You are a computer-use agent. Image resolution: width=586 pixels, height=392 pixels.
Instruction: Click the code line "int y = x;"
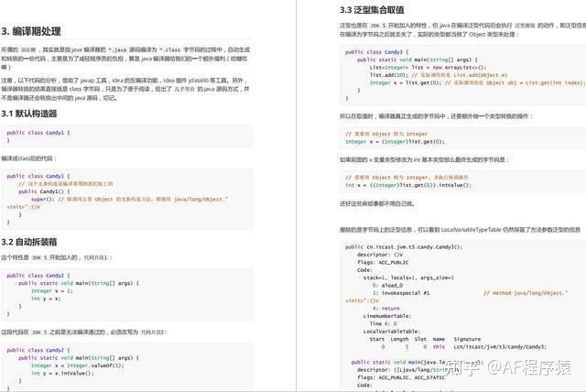(x=46, y=299)
